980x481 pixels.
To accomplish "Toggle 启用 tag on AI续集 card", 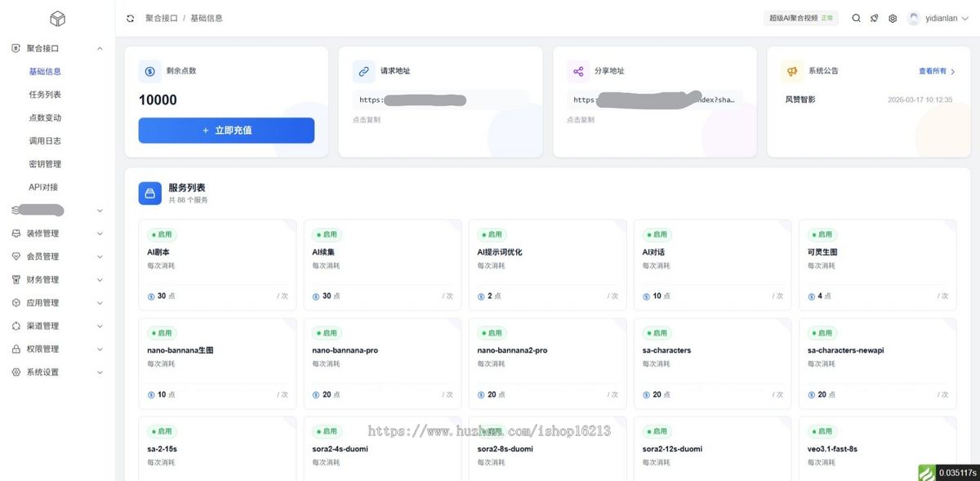I will [x=327, y=234].
